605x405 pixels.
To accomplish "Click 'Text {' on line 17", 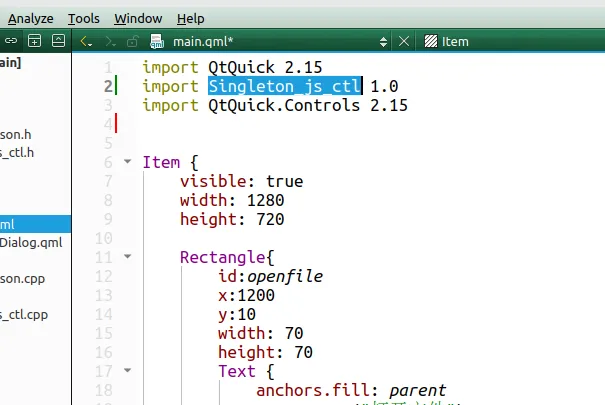I will (246, 371).
